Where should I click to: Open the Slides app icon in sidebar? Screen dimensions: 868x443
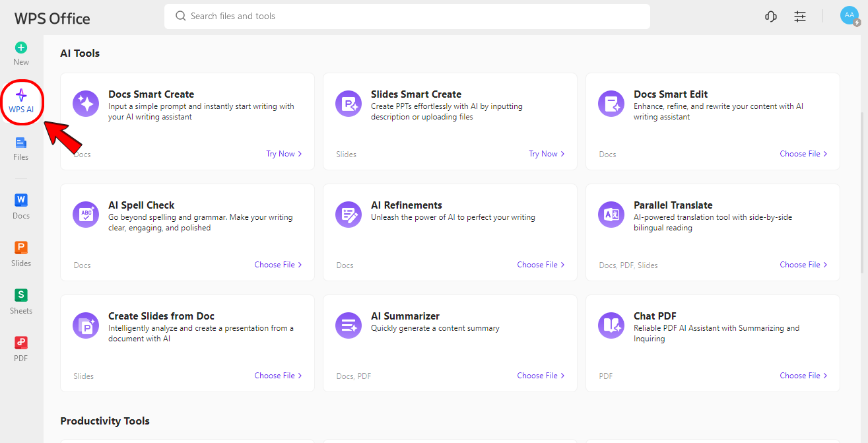click(x=21, y=248)
